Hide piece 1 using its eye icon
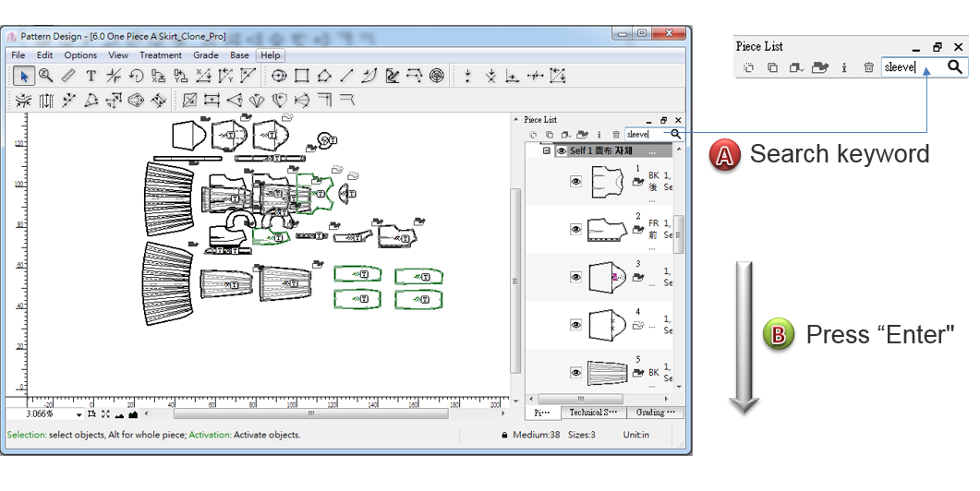 [x=575, y=182]
